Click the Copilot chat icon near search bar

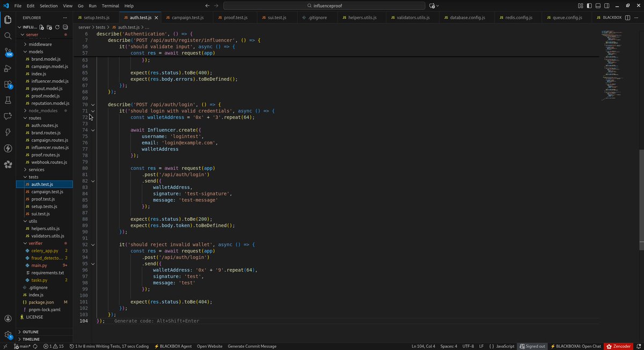pos(433,6)
